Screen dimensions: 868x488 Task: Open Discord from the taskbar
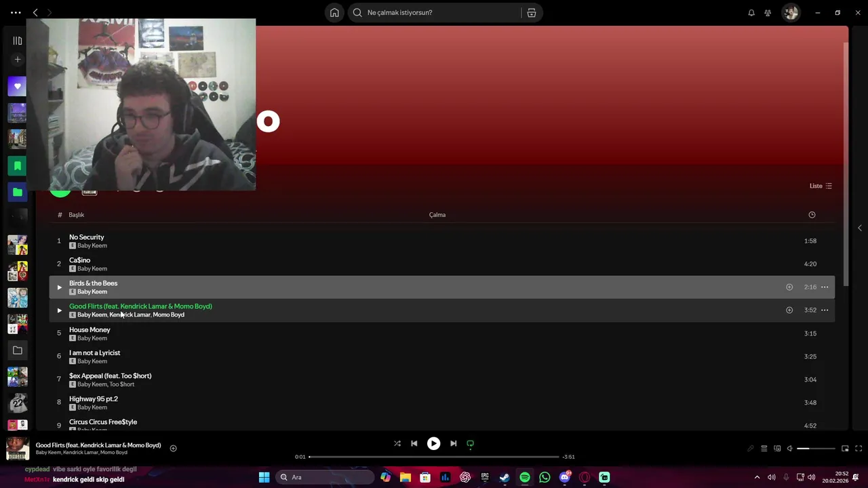click(x=565, y=477)
